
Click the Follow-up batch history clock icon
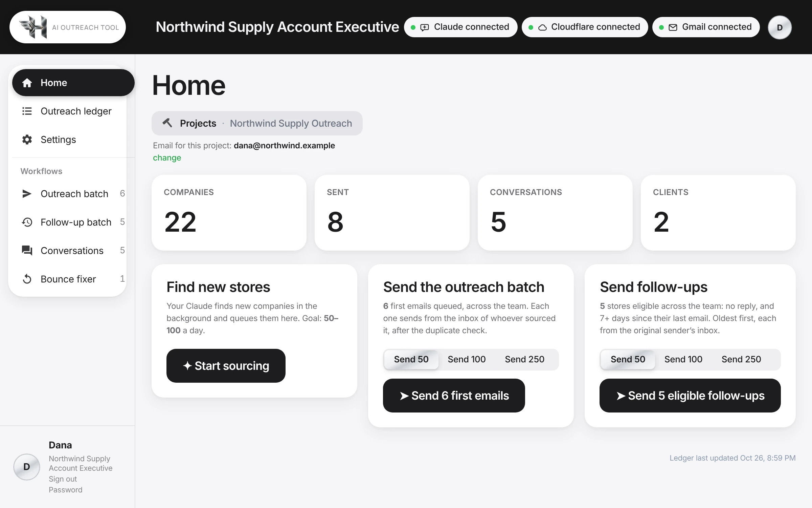point(27,222)
